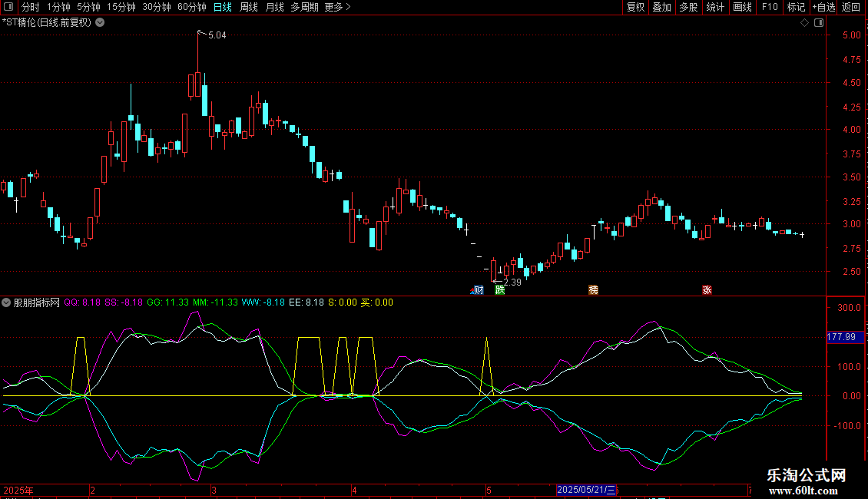The height and width of the screenshot is (499, 868).
Task: Click the diamond icon above the price axis
Action: tap(804, 23)
